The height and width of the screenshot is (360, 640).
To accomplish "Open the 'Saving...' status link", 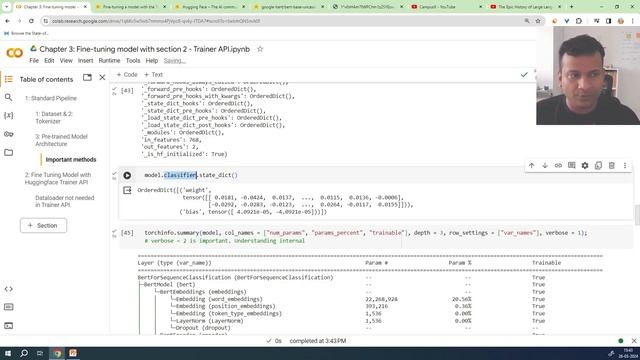I will point(174,60).
